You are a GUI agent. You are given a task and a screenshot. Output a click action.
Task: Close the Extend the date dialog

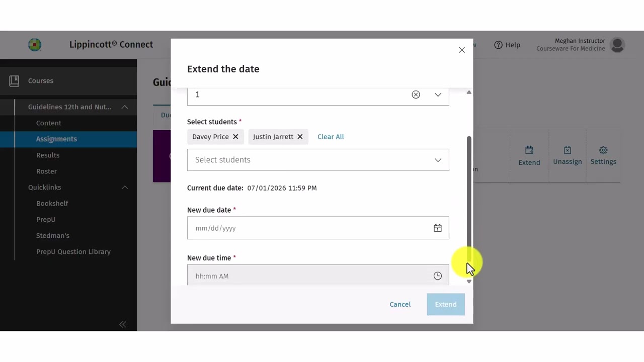click(x=461, y=50)
